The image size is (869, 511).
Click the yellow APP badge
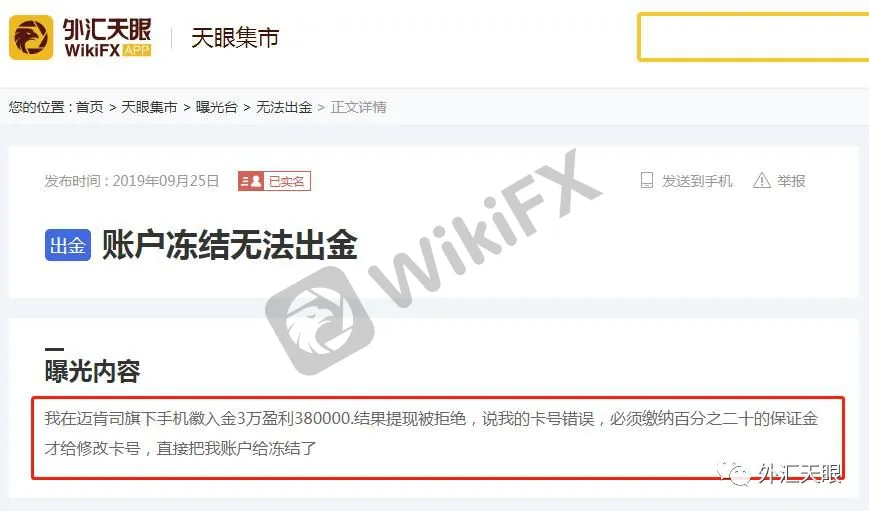click(x=137, y=50)
